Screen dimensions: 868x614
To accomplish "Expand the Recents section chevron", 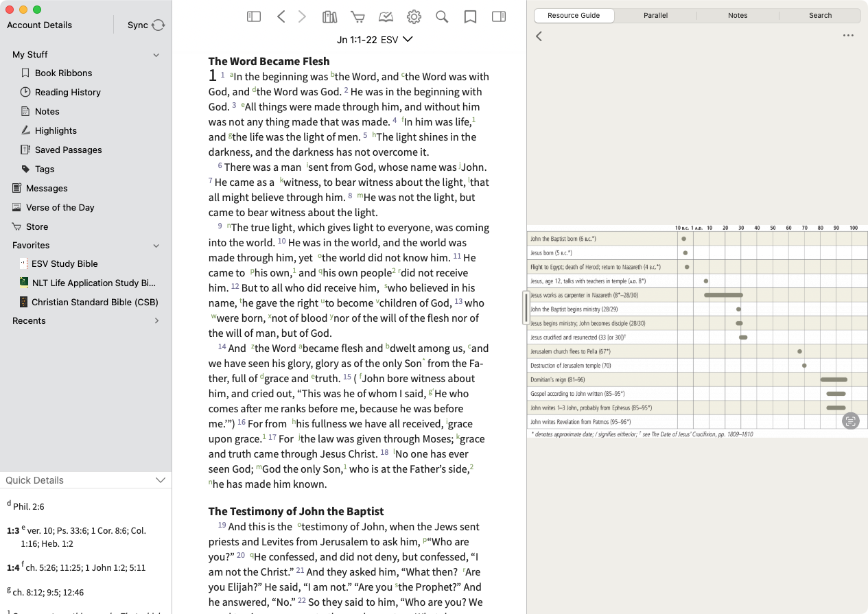I will pos(156,320).
